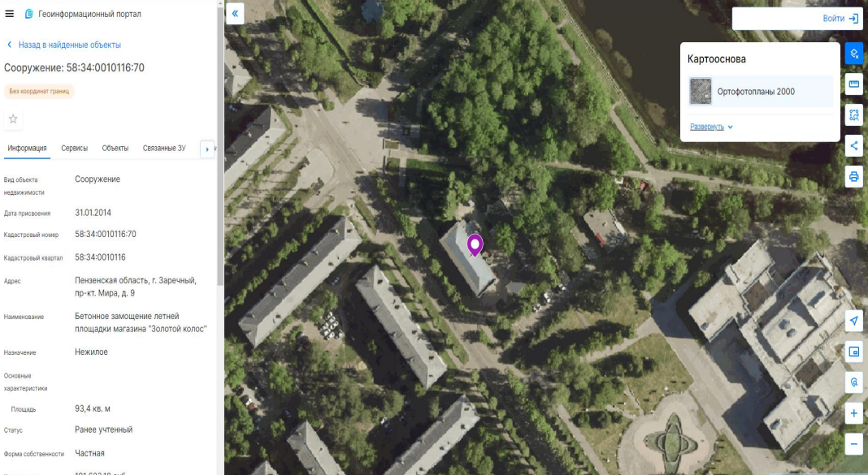Viewport: 868px width, 475px height.
Task: Open the Связанные ЗУ tab
Action: point(164,149)
